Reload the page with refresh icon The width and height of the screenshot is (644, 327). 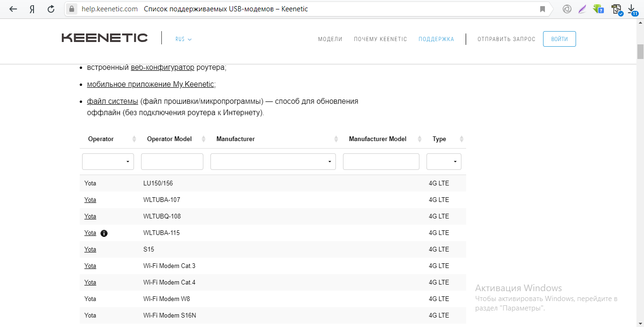coord(50,9)
